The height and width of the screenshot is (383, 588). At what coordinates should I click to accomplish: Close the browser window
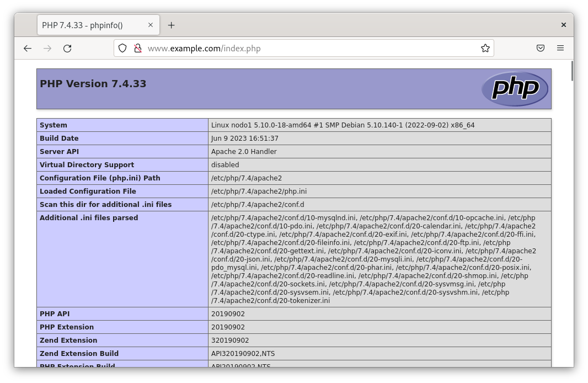pyautogui.click(x=563, y=25)
